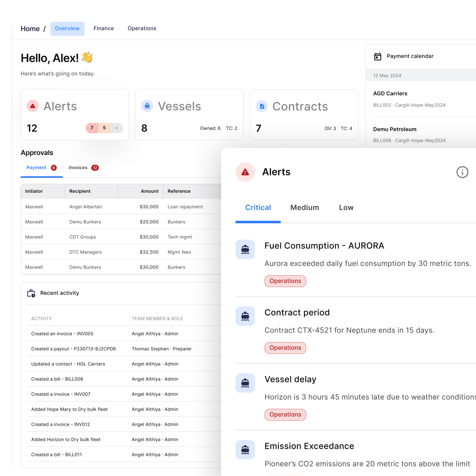Image resolution: width=476 pixels, height=476 pixels.
Task: Click the Operations tag under Contract period
Action: click(x=285, y=348)
